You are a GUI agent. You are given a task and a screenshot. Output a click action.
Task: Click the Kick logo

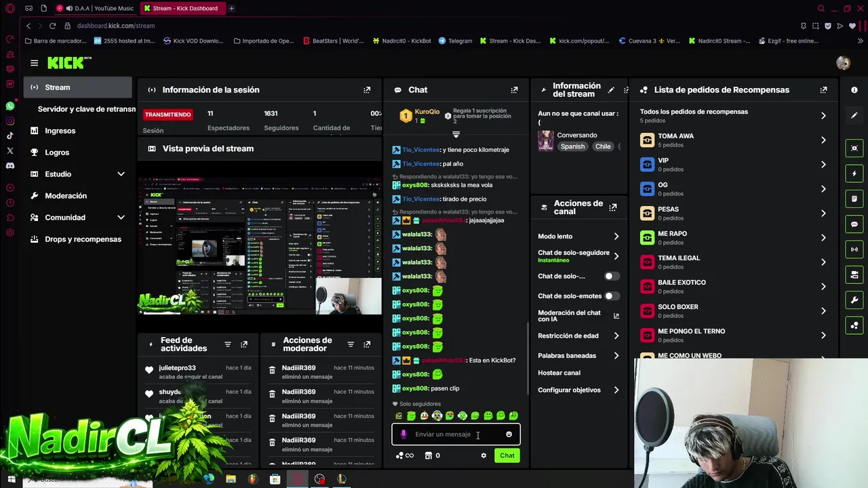(69, 62)
